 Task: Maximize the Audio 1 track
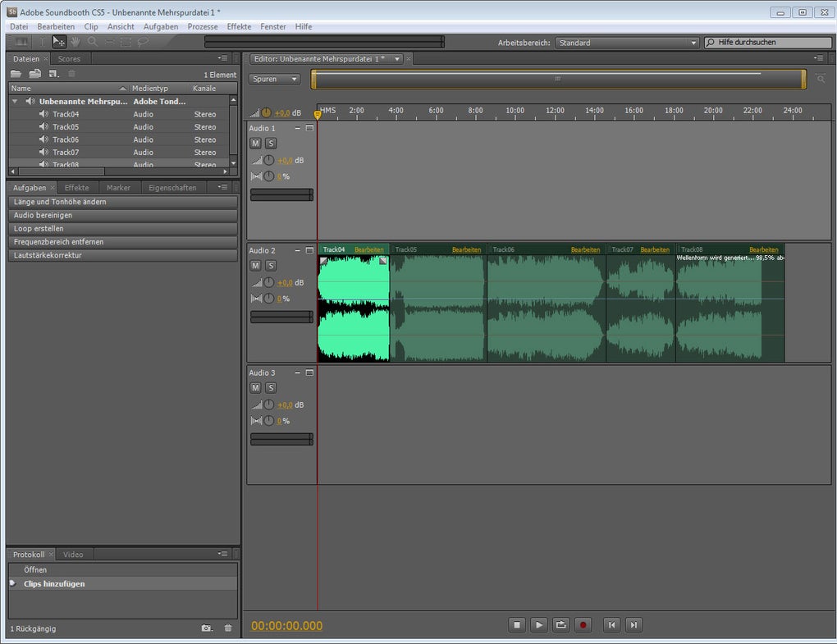(x=309, y=128)
